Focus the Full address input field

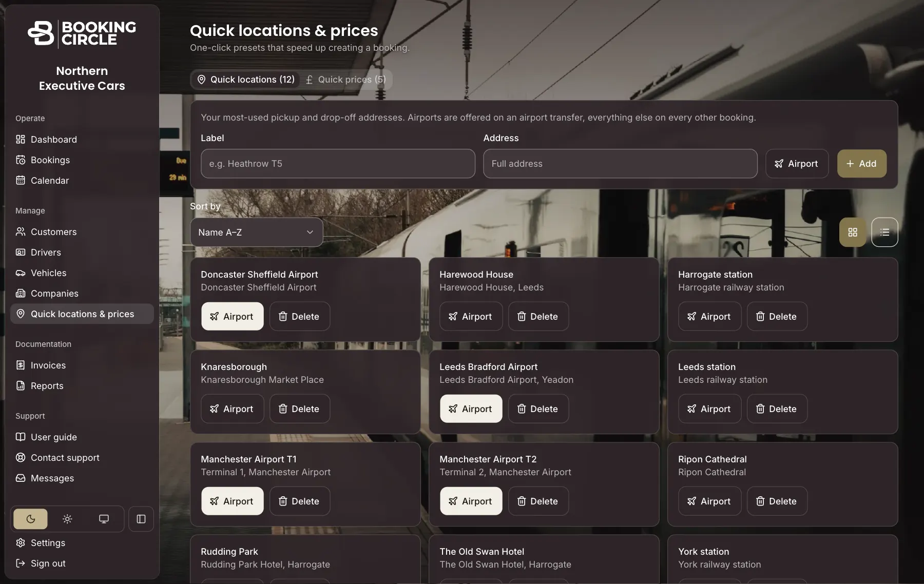click(620, 164)
